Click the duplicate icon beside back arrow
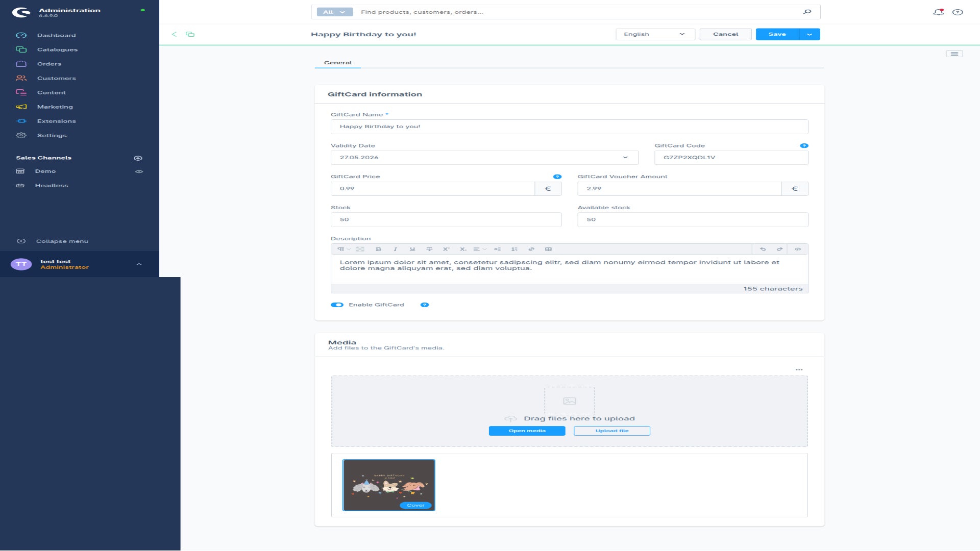This screenshot has height=551, width=980. [x=190, y=34]
